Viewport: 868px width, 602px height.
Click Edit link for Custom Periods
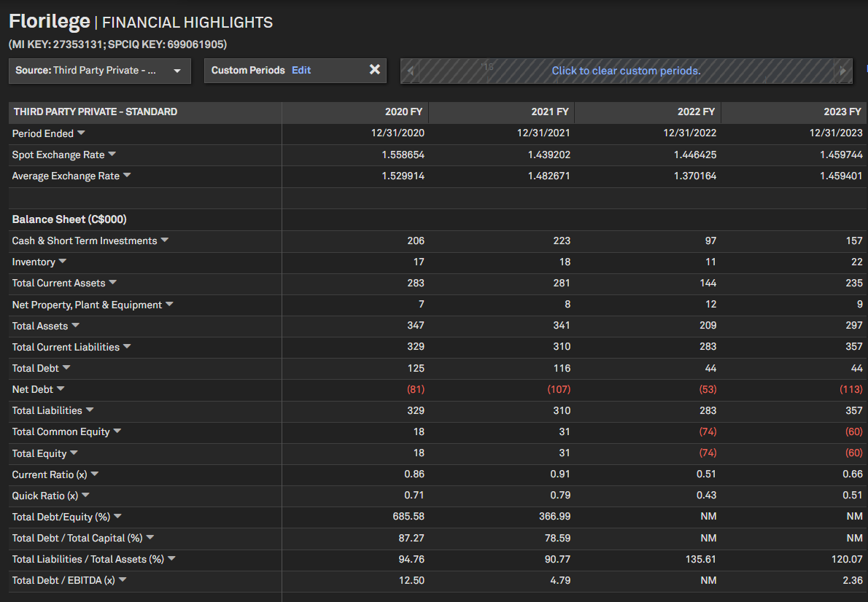(x=301, y=70)
